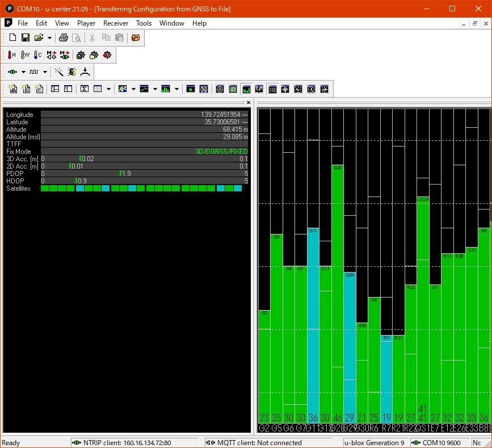Click the red gear configuration icon
The width and height of the screenshot is (492, 448).
(107, 55)
